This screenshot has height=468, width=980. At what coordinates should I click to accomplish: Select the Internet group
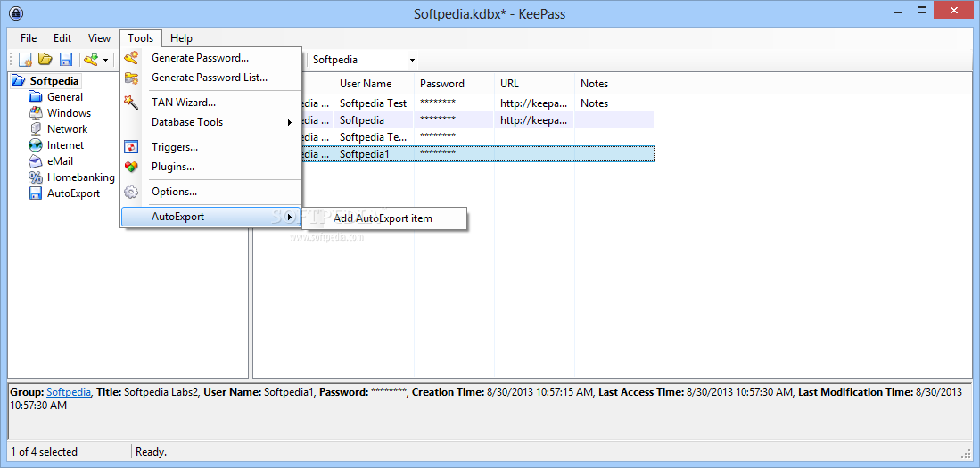66,145
